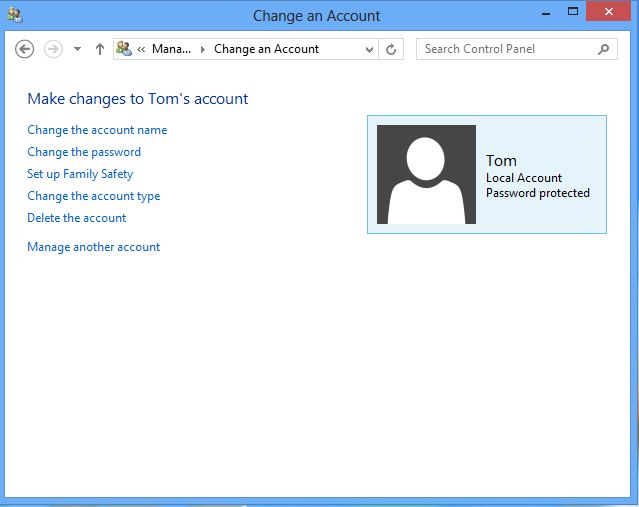Click the Tom account name text
The width and height of the screenshot is (639, 507).
click(x=501, y=161)
